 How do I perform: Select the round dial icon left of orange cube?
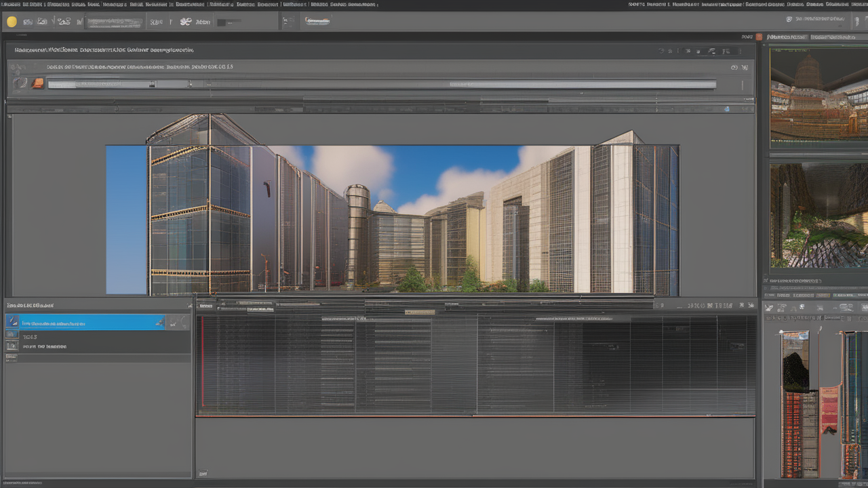click(22, 83)
